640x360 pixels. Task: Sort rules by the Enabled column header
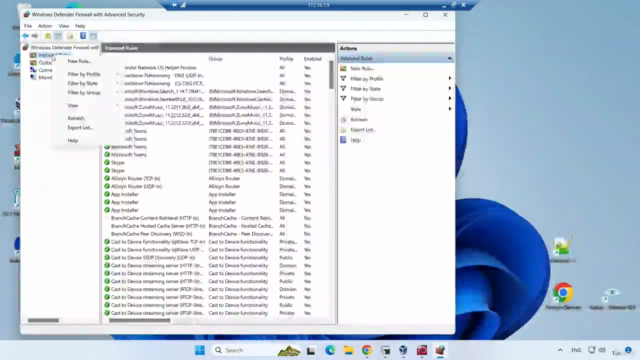pyautogui.click(x=313, y=59)
